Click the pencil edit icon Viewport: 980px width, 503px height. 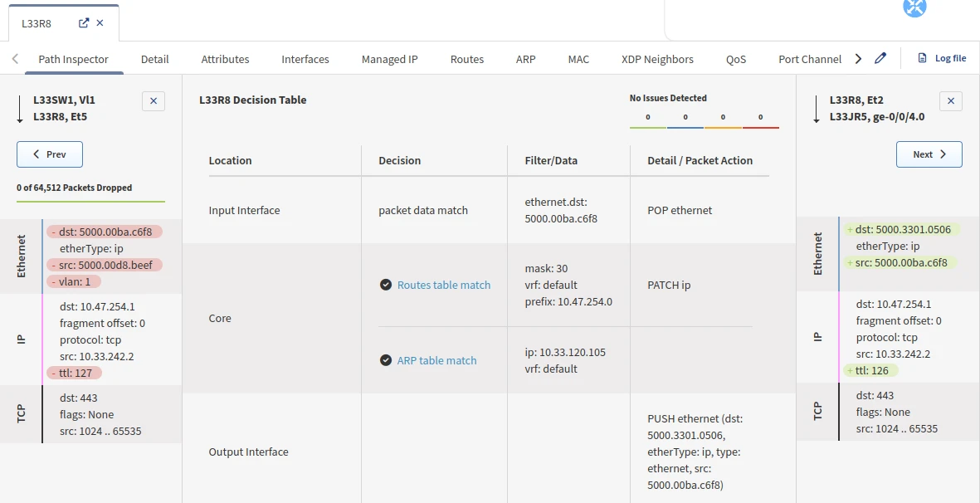point(880,59)
